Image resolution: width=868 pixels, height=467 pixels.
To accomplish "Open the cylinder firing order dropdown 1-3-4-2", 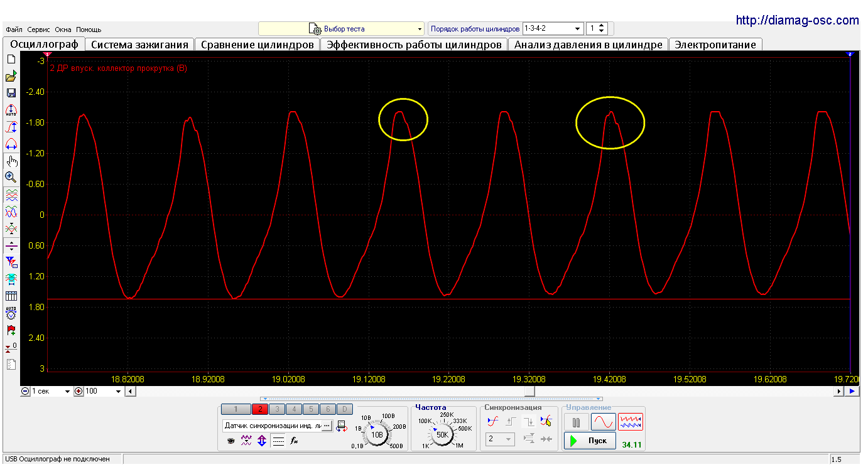I will pyautogui.click(x=553, y=29).
